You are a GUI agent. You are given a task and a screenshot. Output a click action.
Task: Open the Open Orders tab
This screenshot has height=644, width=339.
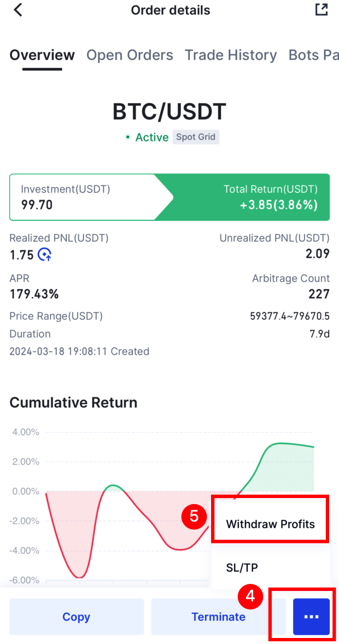pyautogui.click(x=130, y=55)
